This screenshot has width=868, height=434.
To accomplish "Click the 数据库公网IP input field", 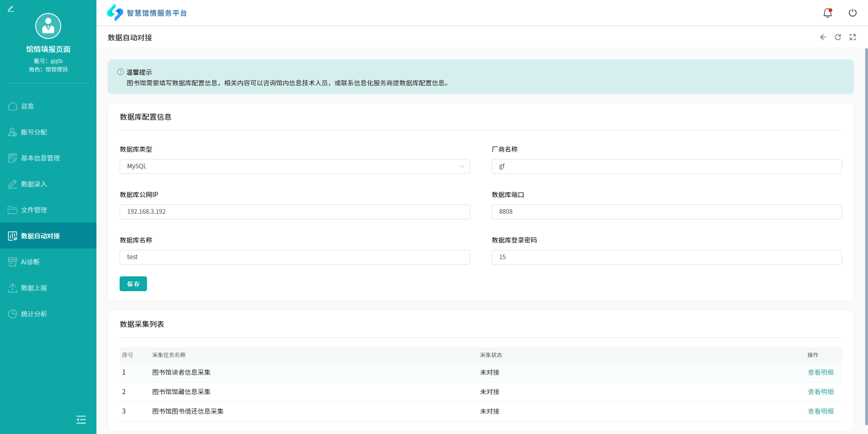I will (x=294, y=212).
